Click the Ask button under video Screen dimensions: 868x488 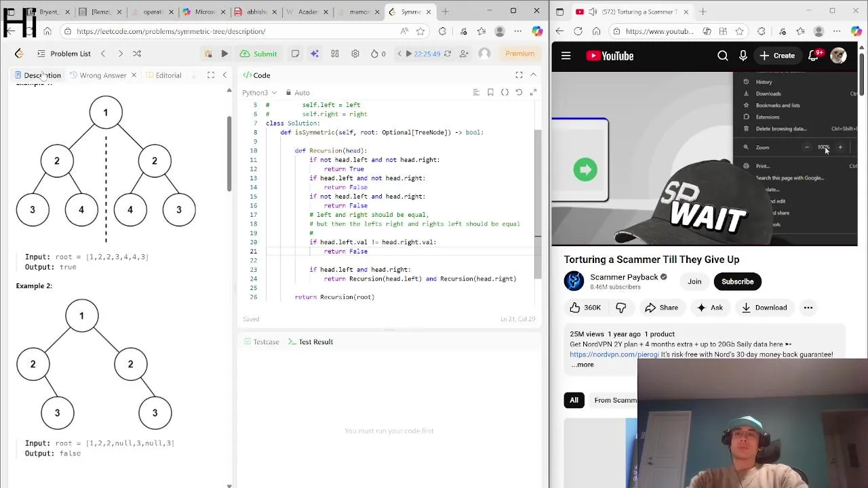(710, 308)
